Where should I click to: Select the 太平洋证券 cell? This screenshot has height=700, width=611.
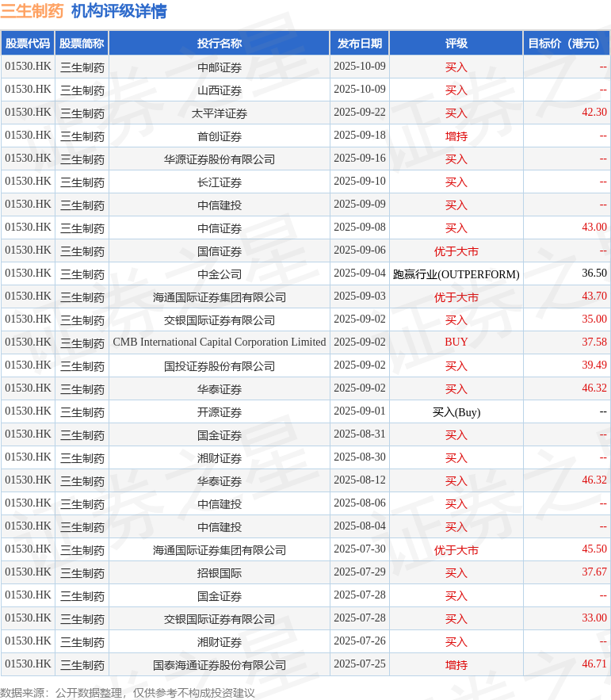coord(220,113)
